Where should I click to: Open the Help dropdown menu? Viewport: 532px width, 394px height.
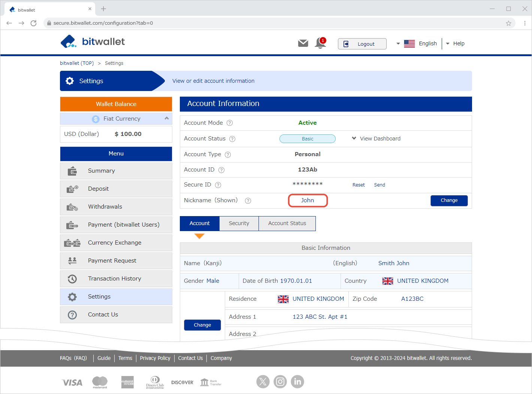pos(455,43)
